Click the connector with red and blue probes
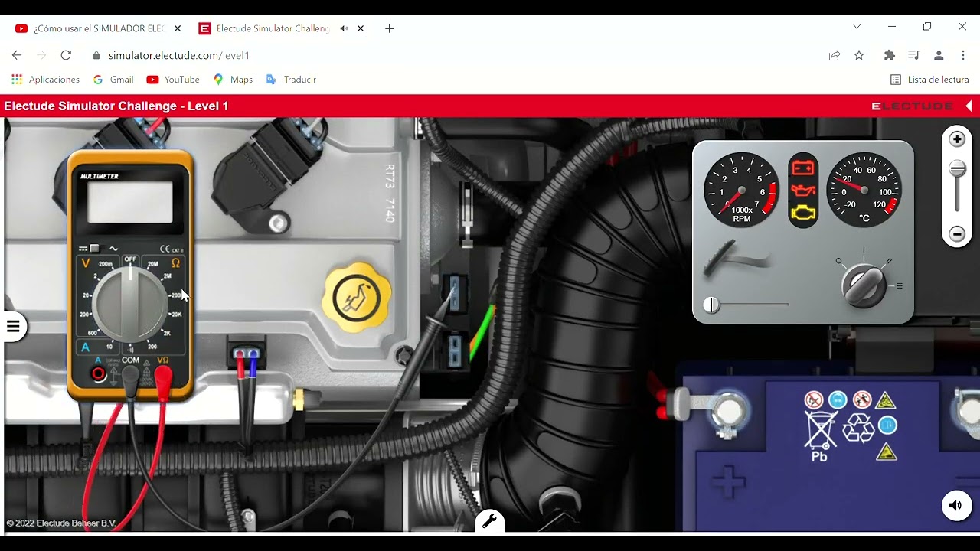The height and width of the screenshot is (551, 980). click(247, 353)
